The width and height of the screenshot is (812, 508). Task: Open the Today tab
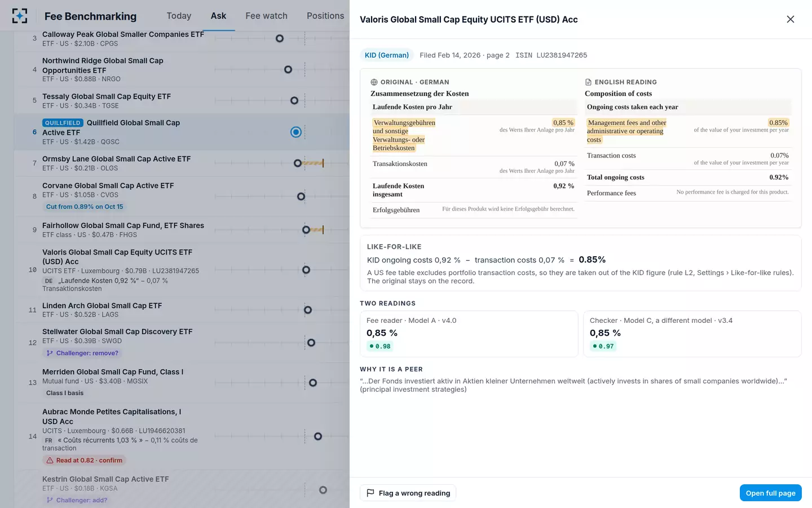tap(179, 16)
